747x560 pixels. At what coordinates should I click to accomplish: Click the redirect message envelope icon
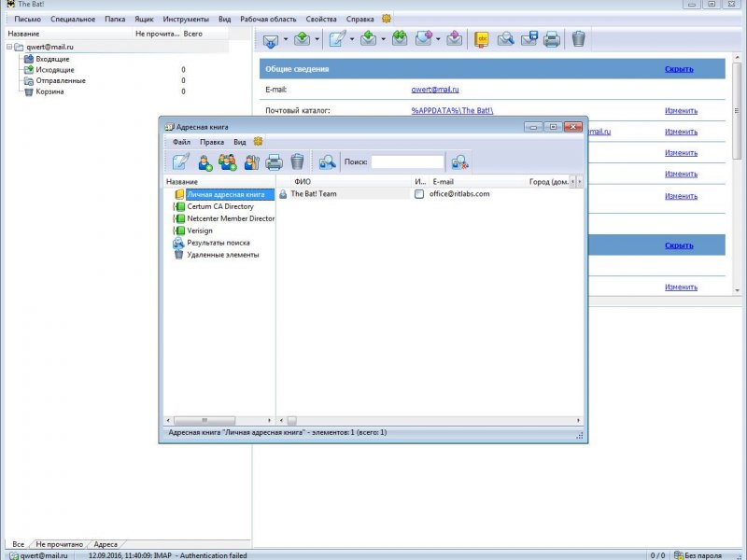[455, 38]
